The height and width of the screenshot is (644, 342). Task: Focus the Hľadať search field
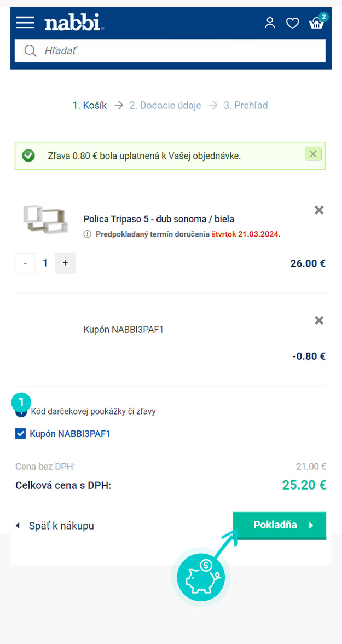point(170,51)
